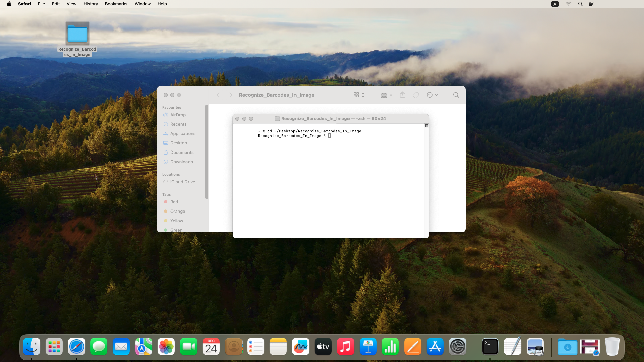Viewport: 644px width, 362px height.
Task: Click the Share icon in Finder toolbar
Action: coord(402,95)
